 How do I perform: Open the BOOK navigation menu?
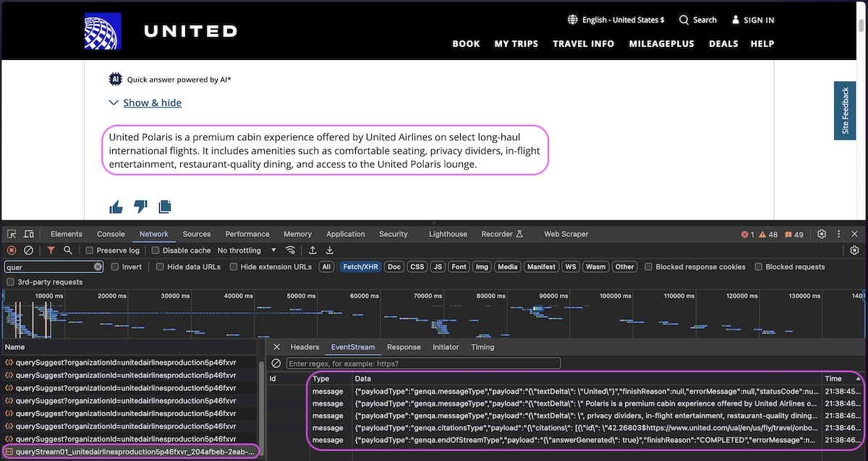(x=467, y=43)
